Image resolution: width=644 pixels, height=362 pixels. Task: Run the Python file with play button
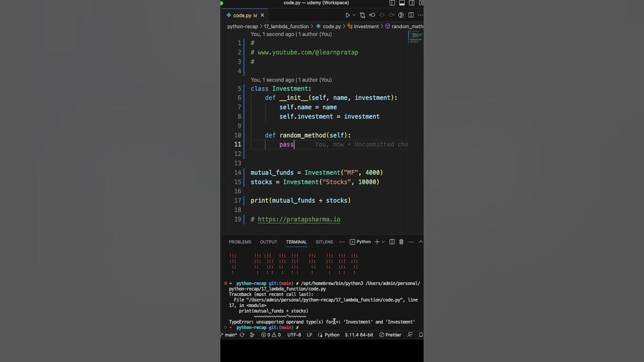pyautogui.click(x=347, y=16)
